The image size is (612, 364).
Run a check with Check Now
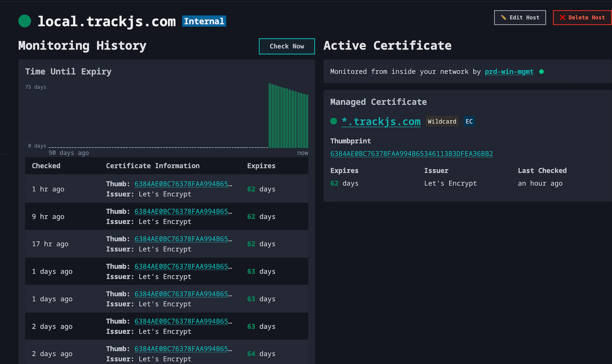[287, 46]
